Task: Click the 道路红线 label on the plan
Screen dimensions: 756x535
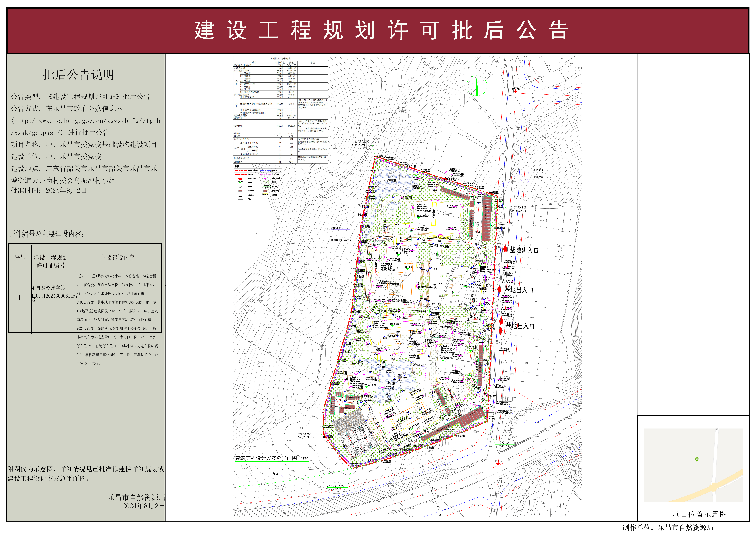Action: pos(538,177)
